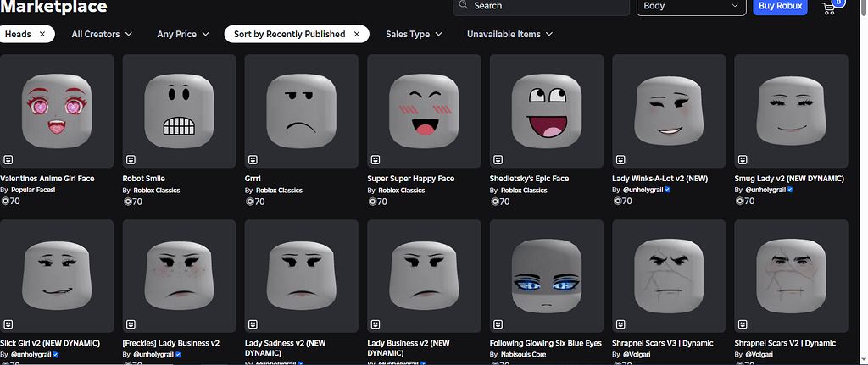Visit Nabisouls Core creator link
This screenshot has width=868, height=365.
524,355
